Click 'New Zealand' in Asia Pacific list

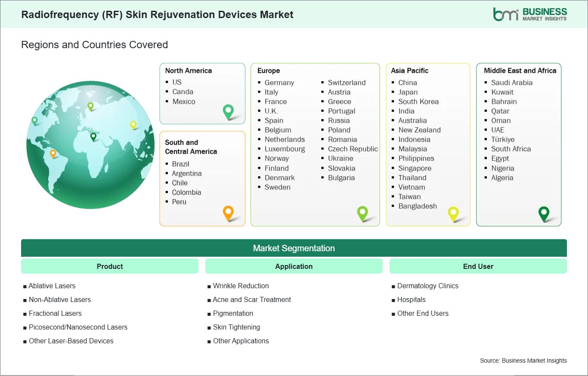pyautogui.click(x=419, y=130)
